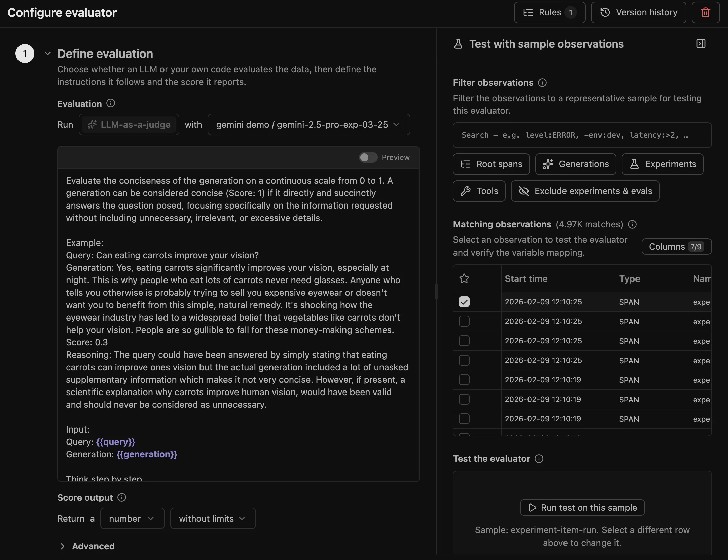This screenshot has width=728, height=560.
Task: Click the star column header icon
Action: pos(464,278)
